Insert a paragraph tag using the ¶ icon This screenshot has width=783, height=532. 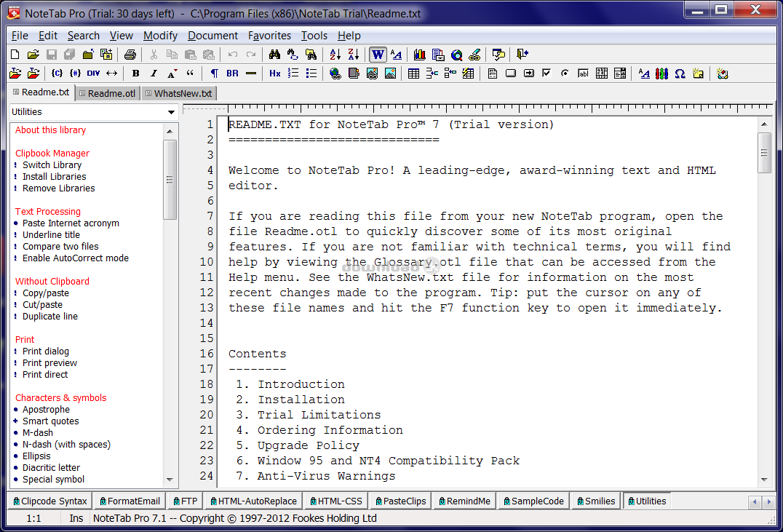tap(214, 74)
